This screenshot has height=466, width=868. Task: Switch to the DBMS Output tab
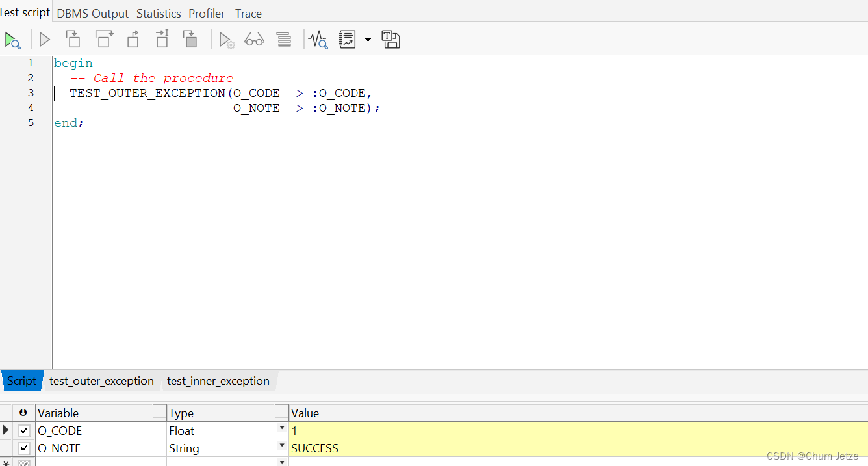92,13
